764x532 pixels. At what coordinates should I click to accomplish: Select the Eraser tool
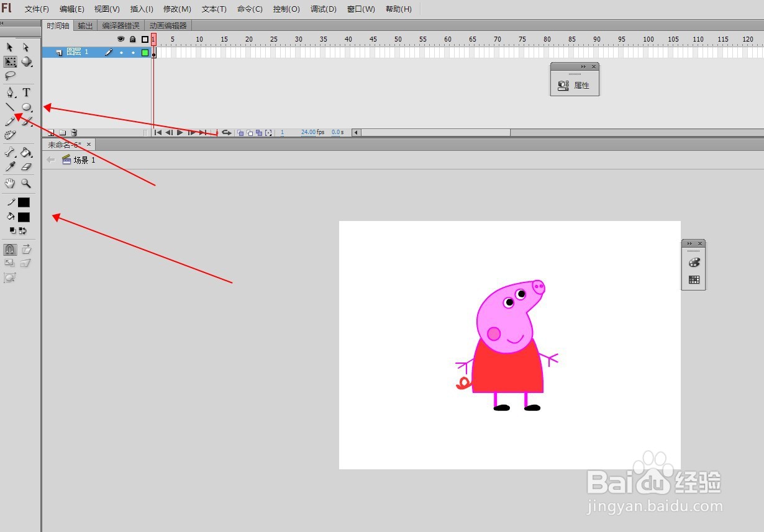26,166
